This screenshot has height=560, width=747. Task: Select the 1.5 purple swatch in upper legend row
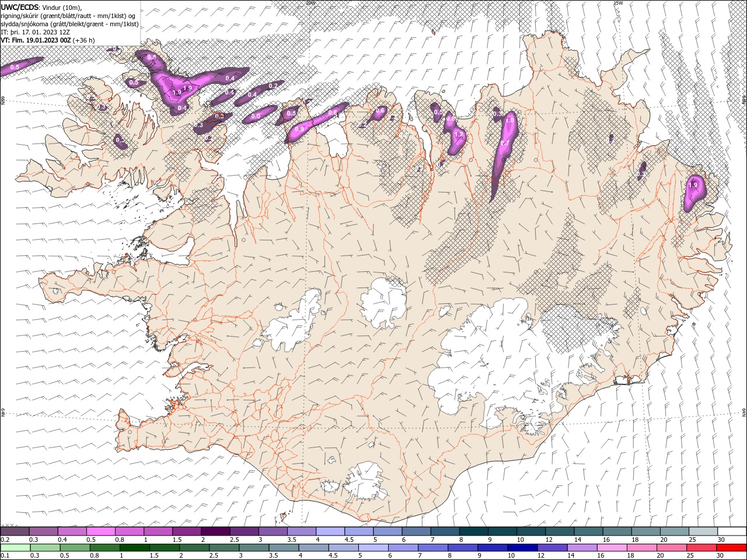point(186,531)
